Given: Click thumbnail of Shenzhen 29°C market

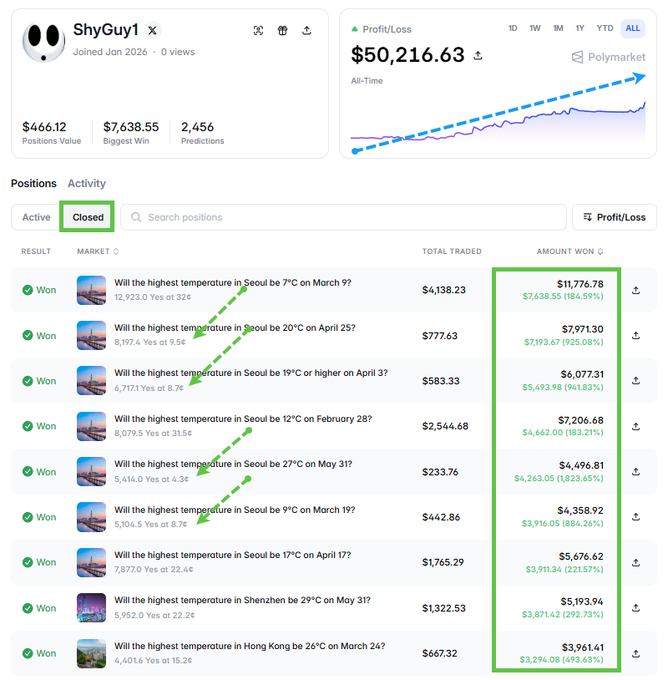Looking at the screenshot, I should click(x=91, y=608).
